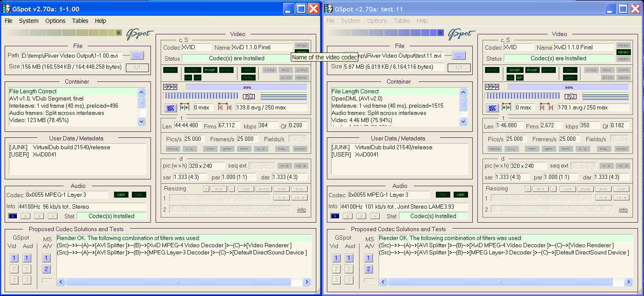Click MS A/V button 2 in test.11 window
This screenshot has height=296, width=644.
(x=369, y=269)
